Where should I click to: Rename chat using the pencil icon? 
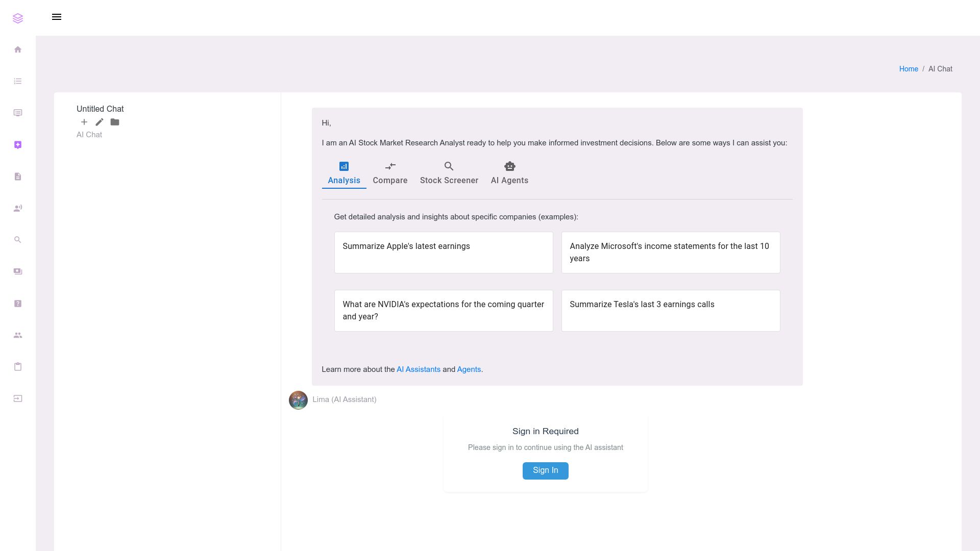pos(100,122)
